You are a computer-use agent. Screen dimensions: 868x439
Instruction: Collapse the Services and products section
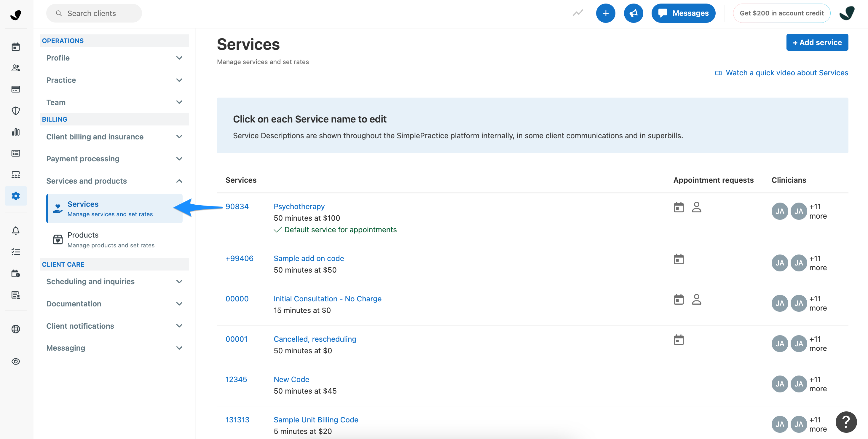114,181
